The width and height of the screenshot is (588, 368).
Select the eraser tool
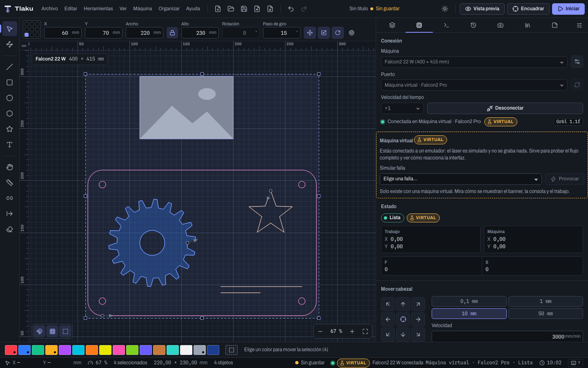10,229
